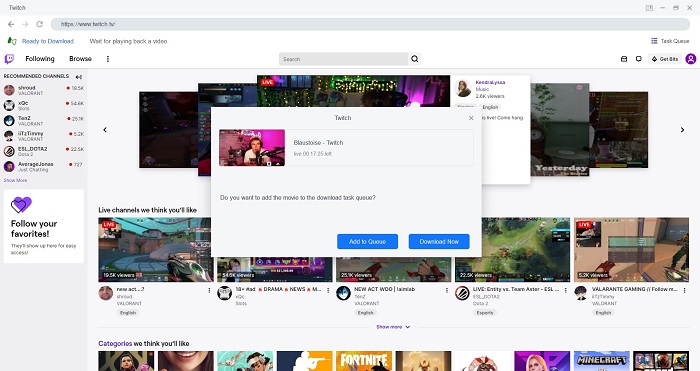The width and height of the screenshot is (700, 371).
Task: Click the browser address bar
Action: tap(370, 24)
